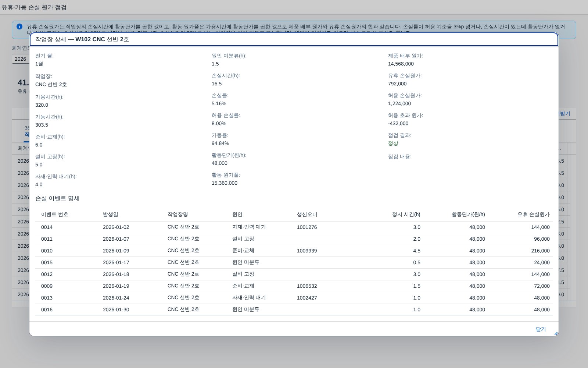Screen dimensions: 588x368
Task: Click the 회계연도 2026 input field
Action: pyautogui.click(x=21, y=59)
